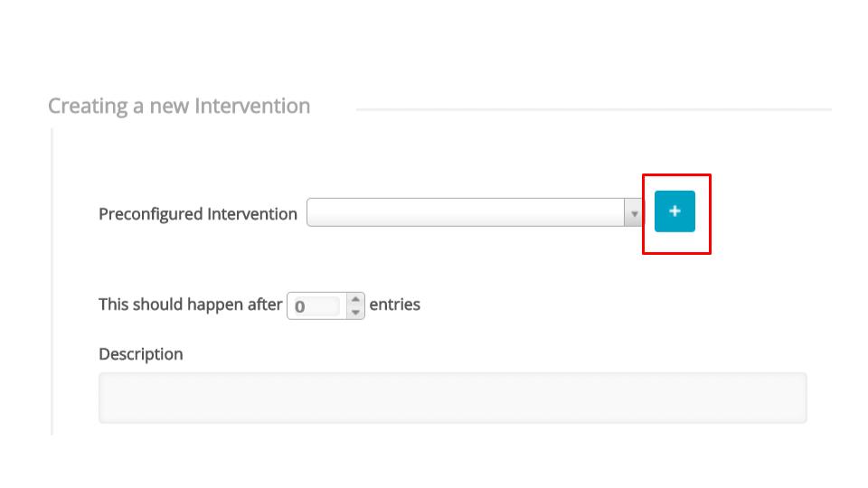Click into the Description text area

[x=452, y=398]
